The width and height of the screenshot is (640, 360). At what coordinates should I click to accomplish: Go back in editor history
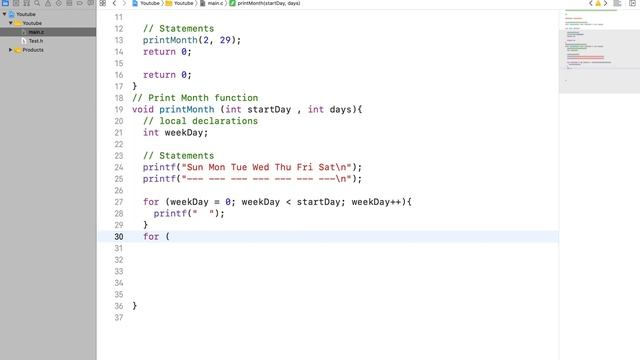tap(114, 3)
